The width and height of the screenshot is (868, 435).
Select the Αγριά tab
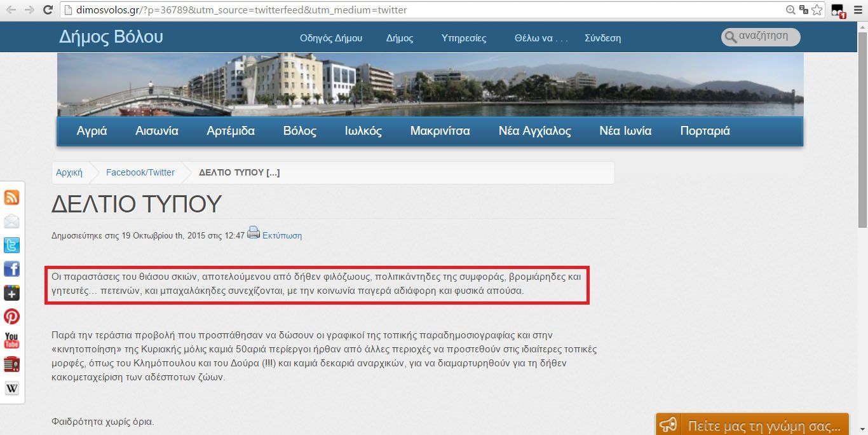point(92,131)
